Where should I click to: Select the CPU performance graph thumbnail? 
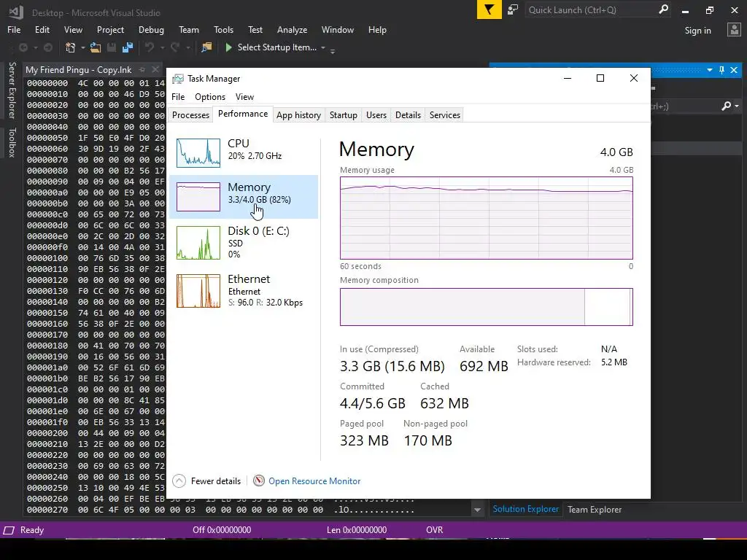coord(198,153)
